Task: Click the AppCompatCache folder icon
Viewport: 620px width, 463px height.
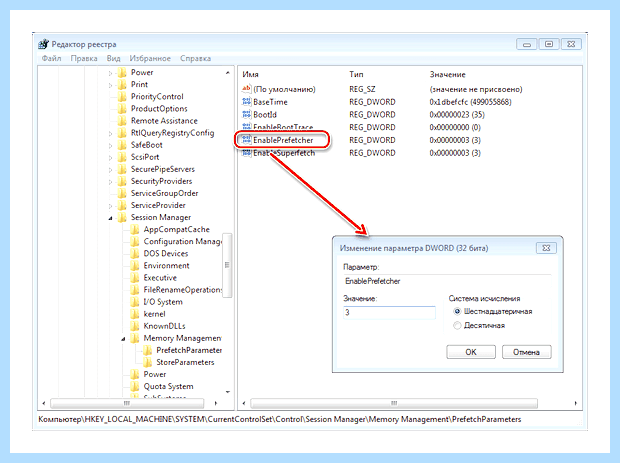Action: tap(135, 229)
